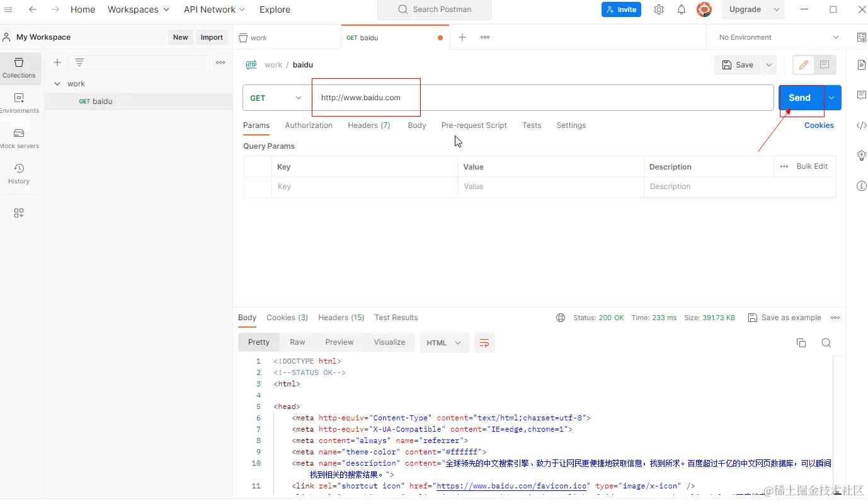The image size is (868, 501).
Task: Open the request info pane
Action: pos(862,186)
